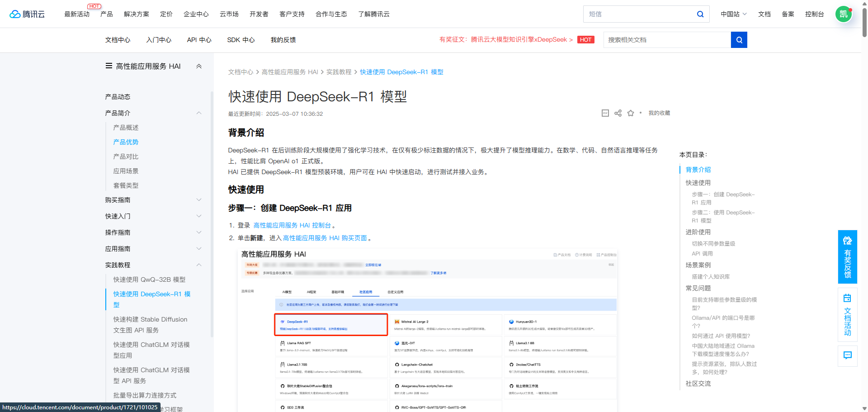Switch to the SDK 中心 tab
The height and width of the screenshot is (412, 868).
pyautogui.click(x=241, y=40)
